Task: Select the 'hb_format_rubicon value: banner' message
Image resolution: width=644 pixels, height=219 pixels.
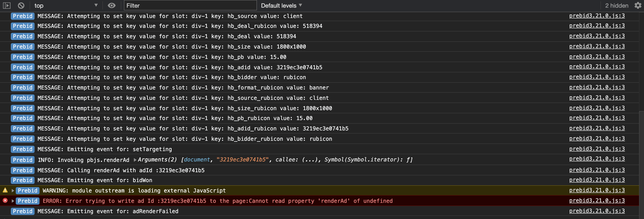Action: [x=183, y=88]
